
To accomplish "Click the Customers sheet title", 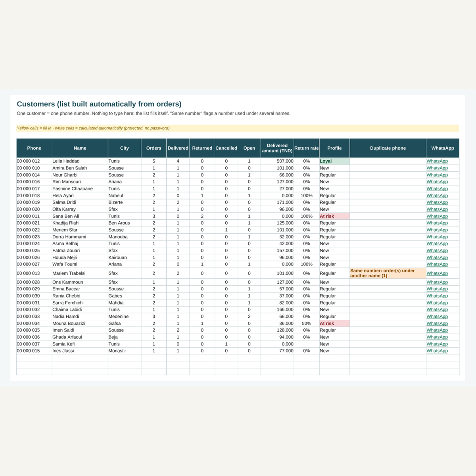I will point(99,104).
